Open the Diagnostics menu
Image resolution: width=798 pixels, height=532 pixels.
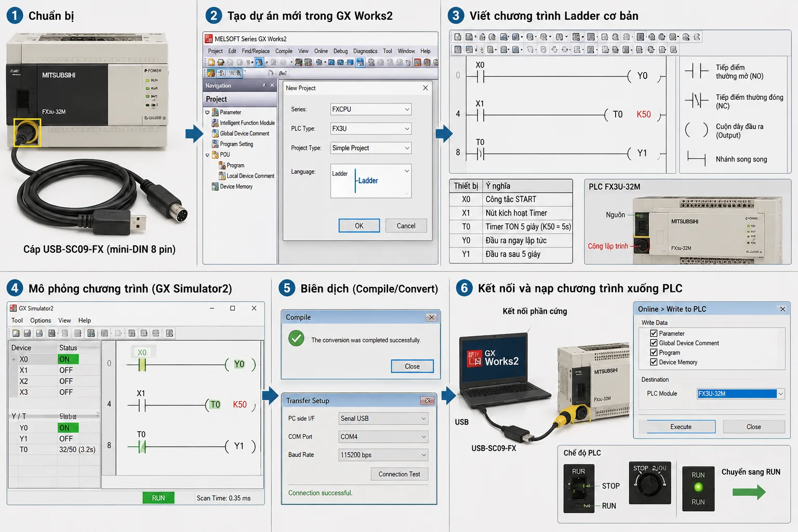tap(365, 51)
